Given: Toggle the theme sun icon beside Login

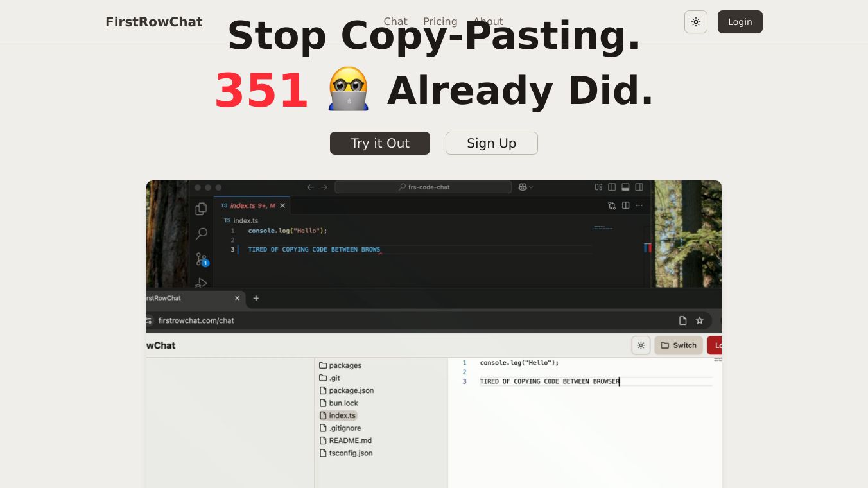Looking at the screenshot, I should (696, 22).
